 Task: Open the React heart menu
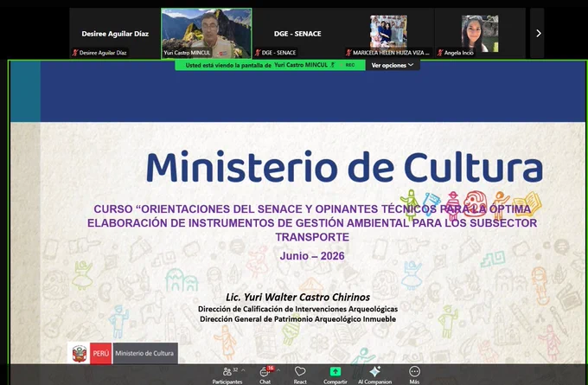300,375
